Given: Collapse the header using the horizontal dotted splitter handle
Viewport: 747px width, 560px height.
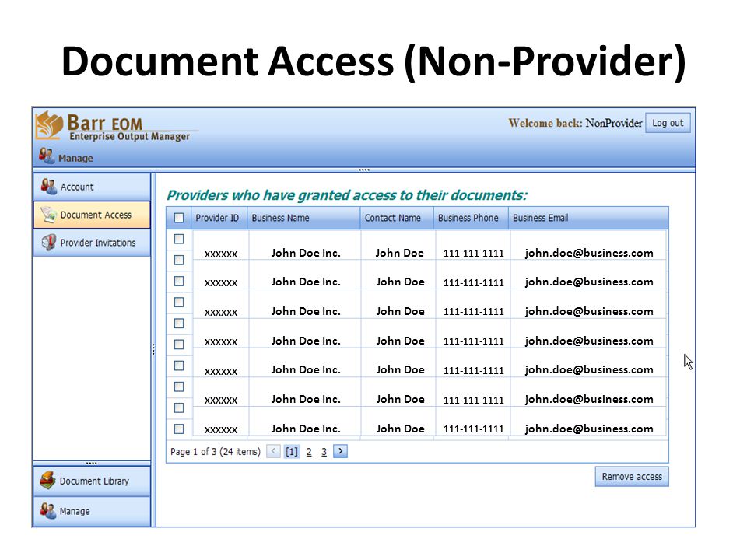Looking at the screenshot, I should tap(364, 170).
